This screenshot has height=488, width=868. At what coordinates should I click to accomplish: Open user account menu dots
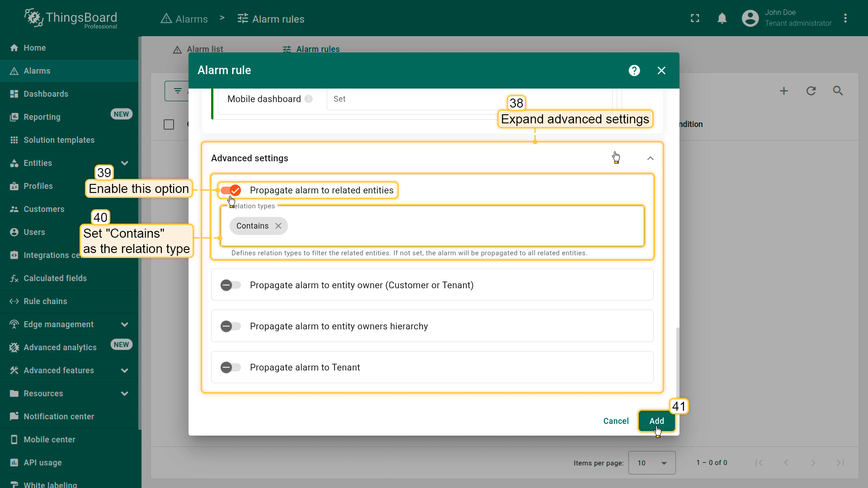click(845, 19)
